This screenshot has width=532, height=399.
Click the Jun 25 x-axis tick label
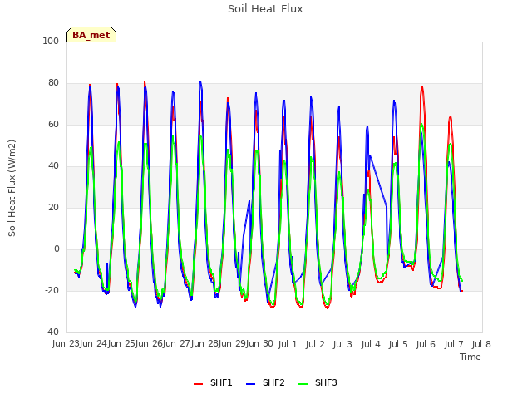click(x=121, y=344)
